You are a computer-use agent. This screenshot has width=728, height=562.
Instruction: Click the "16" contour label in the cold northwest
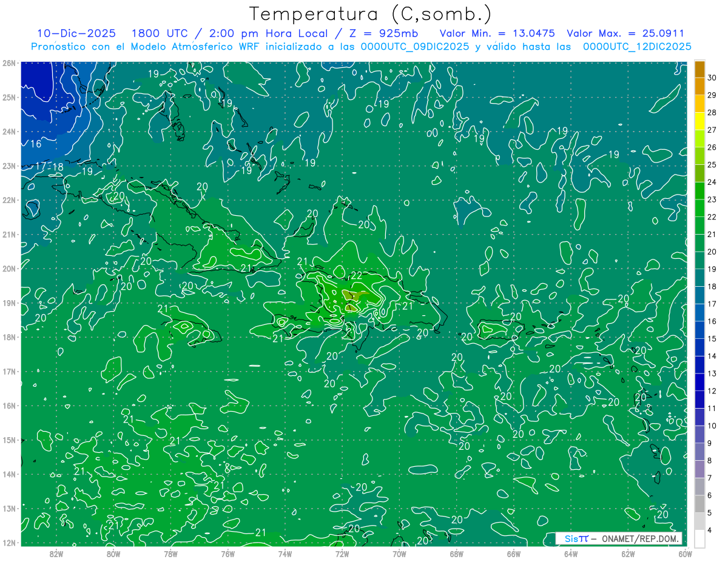point(36,144)
